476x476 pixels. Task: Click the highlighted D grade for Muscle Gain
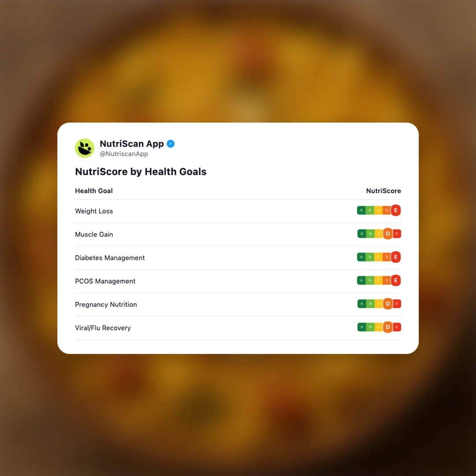(x=388, y=234)
